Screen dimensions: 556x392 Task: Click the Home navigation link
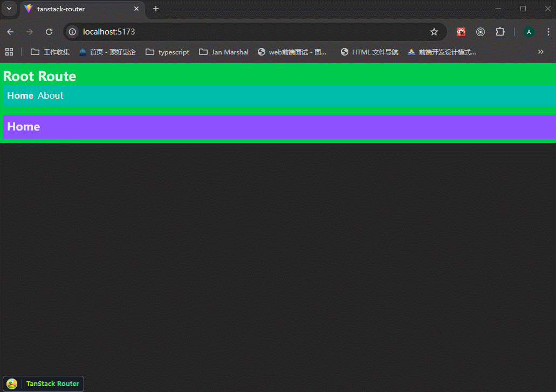tap(20, 95)
